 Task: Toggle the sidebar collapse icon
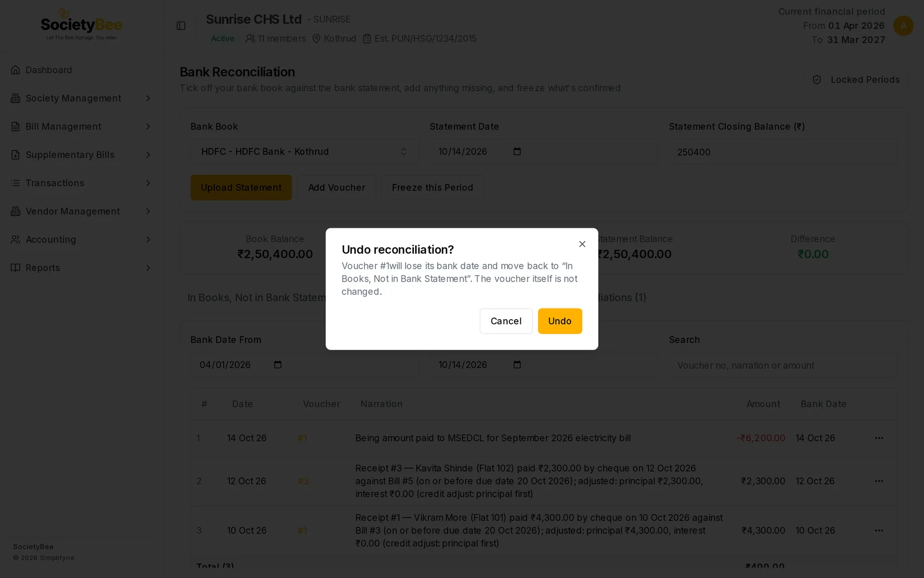[x=181, y=26]
